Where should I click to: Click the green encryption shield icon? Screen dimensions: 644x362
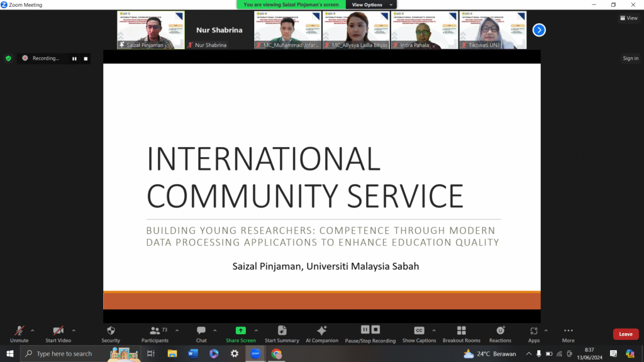pyautogui.click(x=8, y=58)
